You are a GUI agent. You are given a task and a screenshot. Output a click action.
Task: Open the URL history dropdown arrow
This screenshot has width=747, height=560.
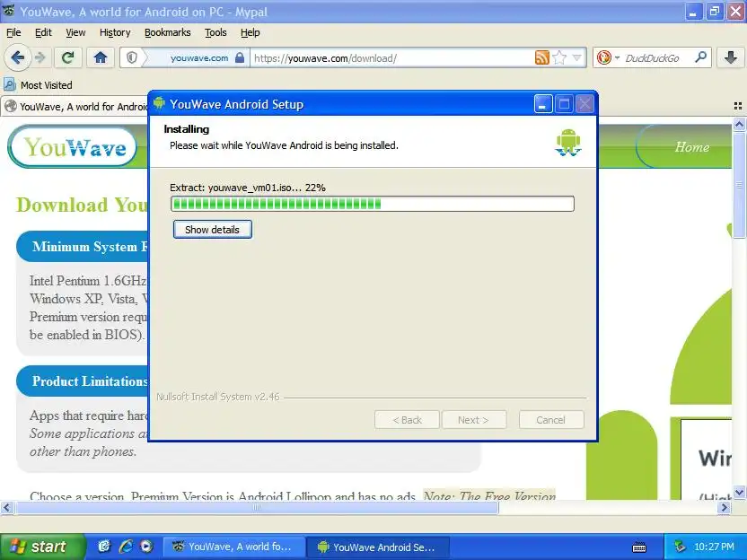click(x=577, y=58)
